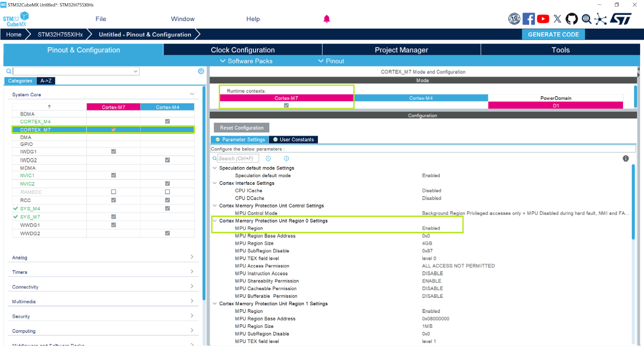Click the sort arrows in peripheral table header
Screen dimensions: 644x362
point(49,107)
